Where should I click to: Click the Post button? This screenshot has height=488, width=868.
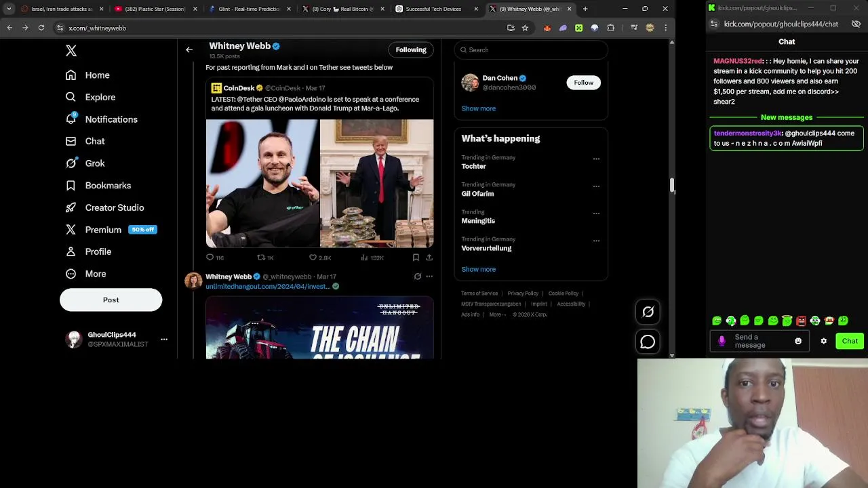111,300
